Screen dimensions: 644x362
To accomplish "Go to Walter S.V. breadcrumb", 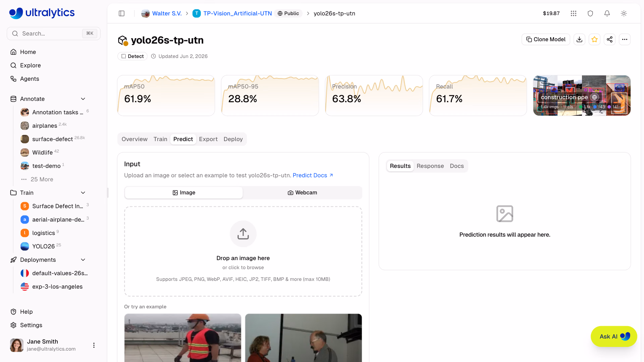I will 161,13.
